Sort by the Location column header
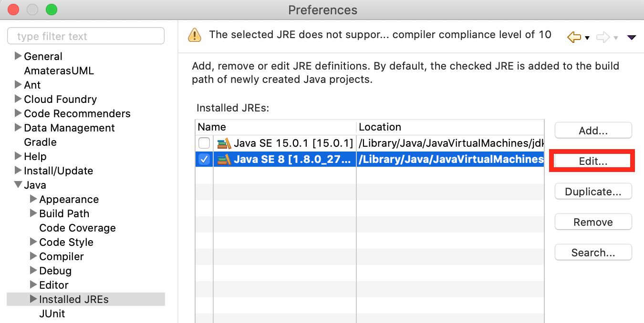644x323 pixels. (450, 127)
